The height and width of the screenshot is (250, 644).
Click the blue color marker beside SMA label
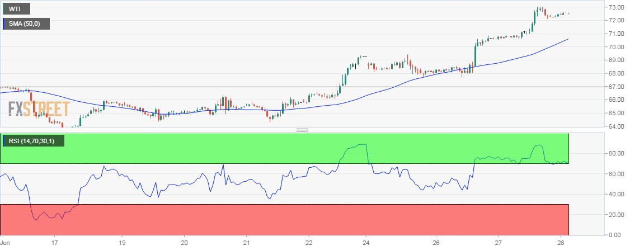pos(3,23)
